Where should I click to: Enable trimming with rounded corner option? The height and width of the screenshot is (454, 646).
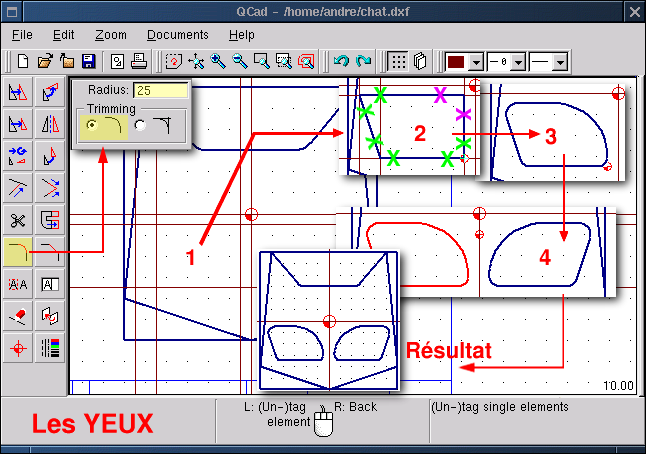(92, 125)
